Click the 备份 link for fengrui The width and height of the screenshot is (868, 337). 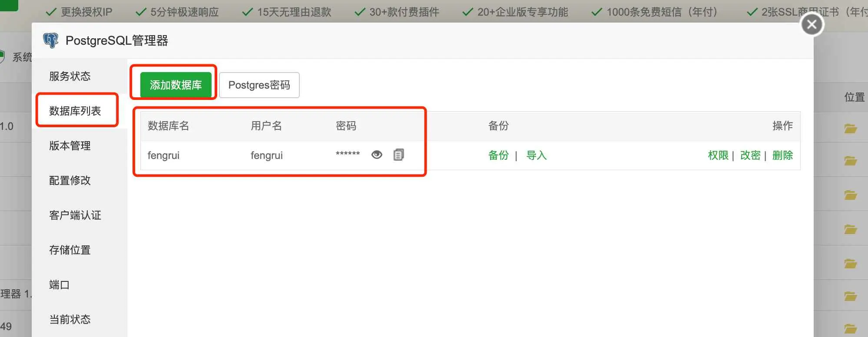(x=498, y=155)
